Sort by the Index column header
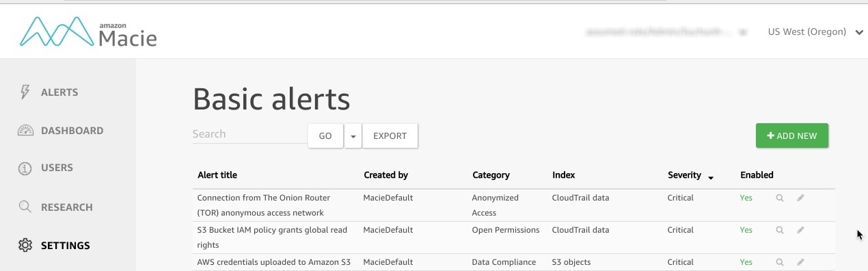868x271 pixels. [x=564, y=175]
